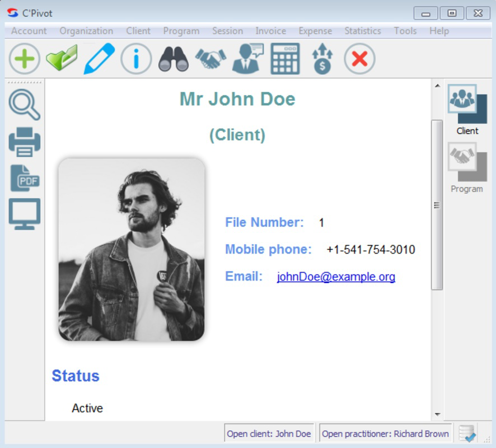Show information with the info icon
This screenshot has height=448, width=496.
(137, 59)
